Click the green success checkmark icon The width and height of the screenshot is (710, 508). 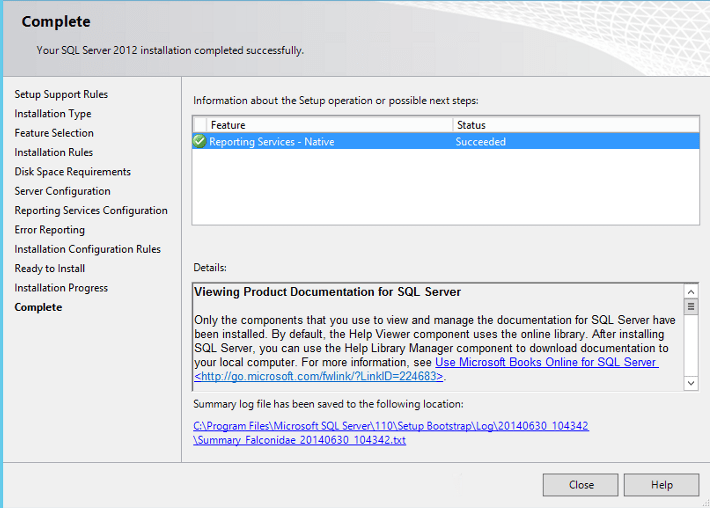click(199, 142)
